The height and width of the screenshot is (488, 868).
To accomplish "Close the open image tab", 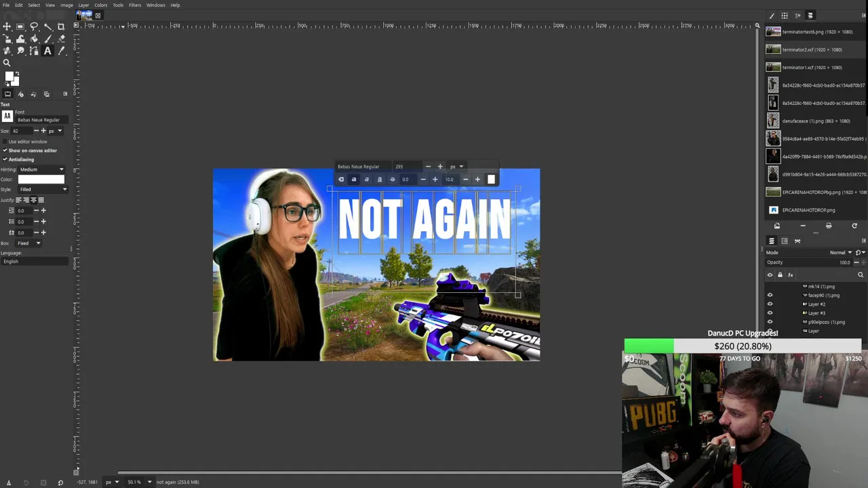I will 98,16.
